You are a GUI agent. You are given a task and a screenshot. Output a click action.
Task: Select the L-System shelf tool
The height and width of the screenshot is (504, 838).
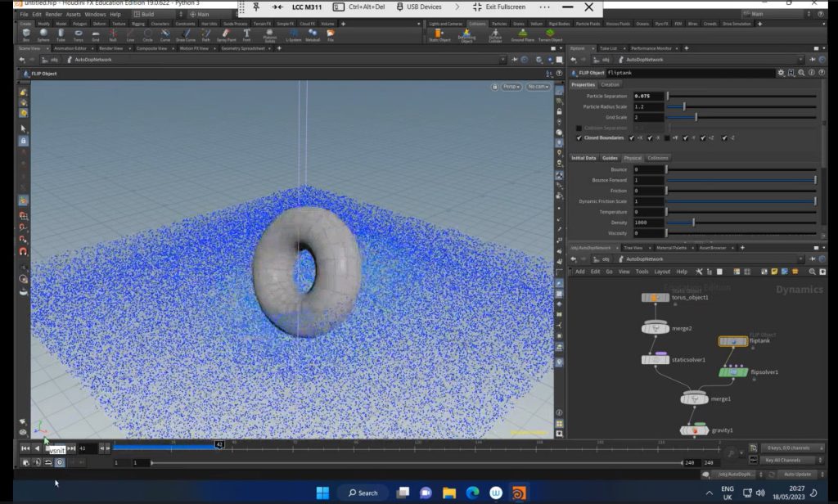[x=294, y=35]
